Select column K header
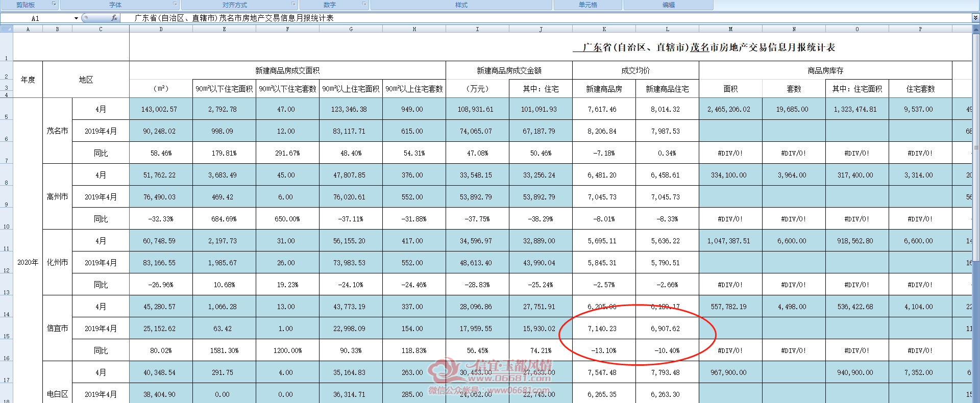 pos(604,29)
